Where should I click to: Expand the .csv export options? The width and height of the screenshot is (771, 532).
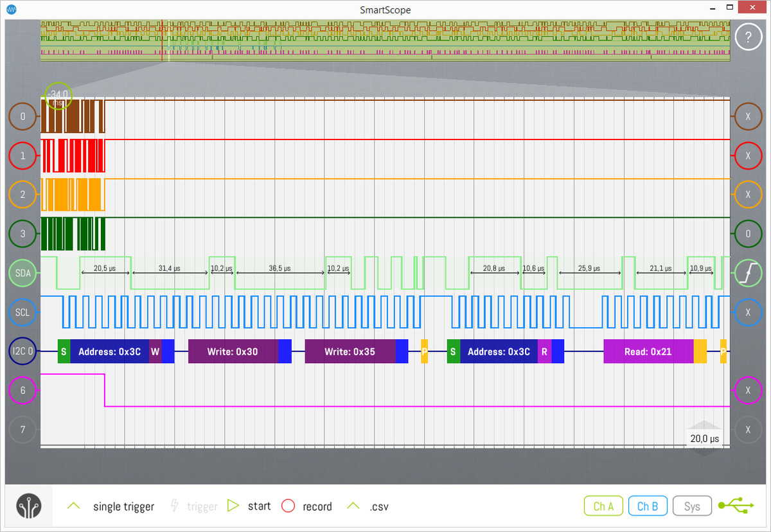point(352,506)
